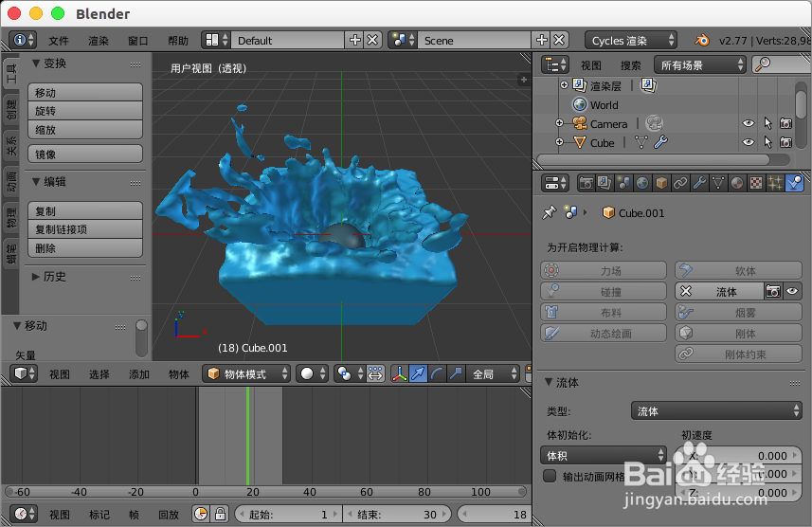Viewport: 812px width, 527px height.
Task: Click the 初速度 X value slider
Action: (738, 456)
